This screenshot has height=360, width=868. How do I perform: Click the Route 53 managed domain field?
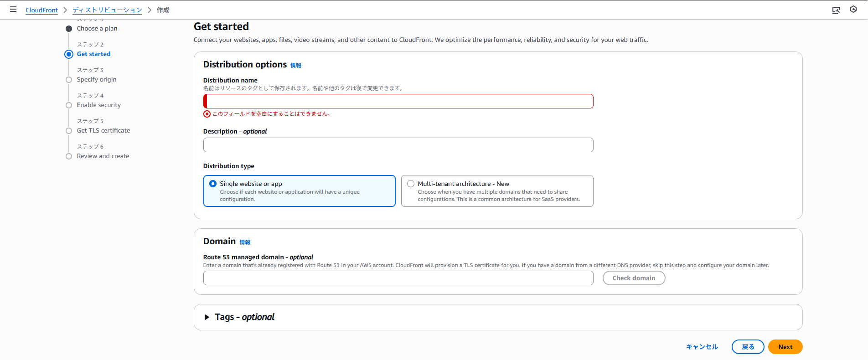point(398,278)
